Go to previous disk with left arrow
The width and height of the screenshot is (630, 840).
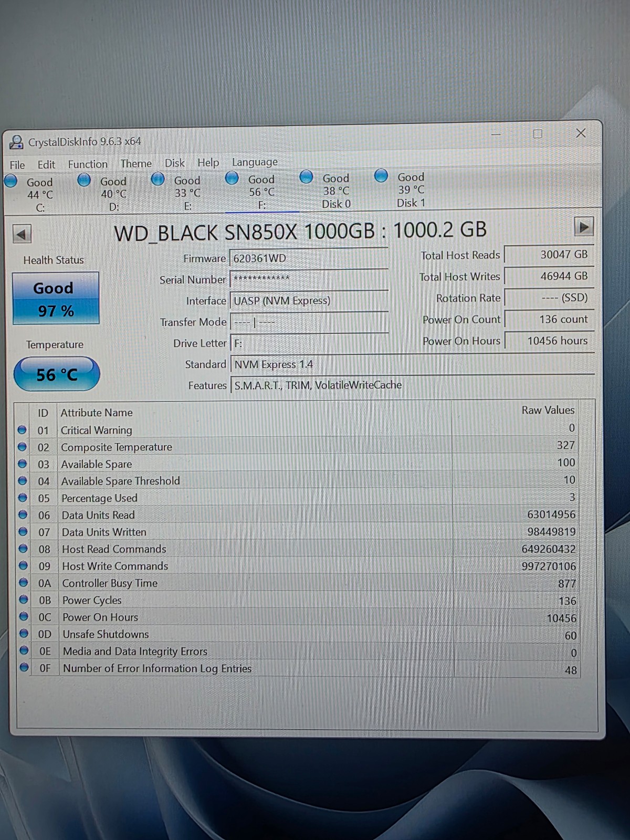point(22,234)
